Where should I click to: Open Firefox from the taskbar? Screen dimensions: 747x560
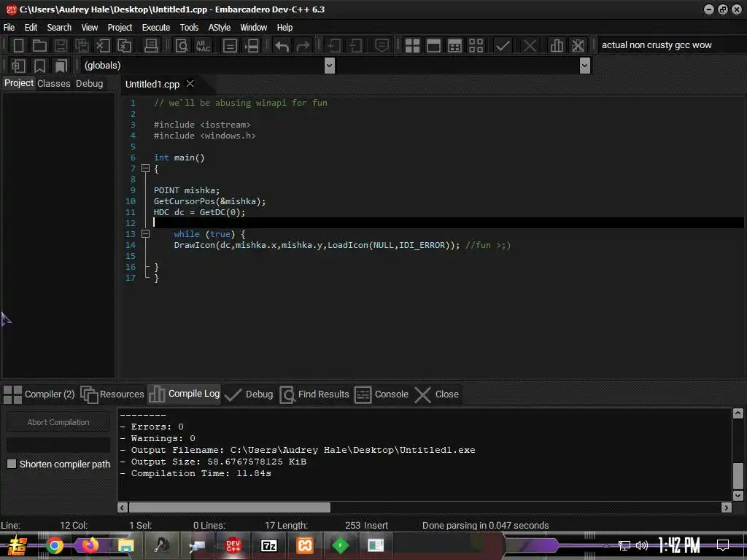click(90, 545)
